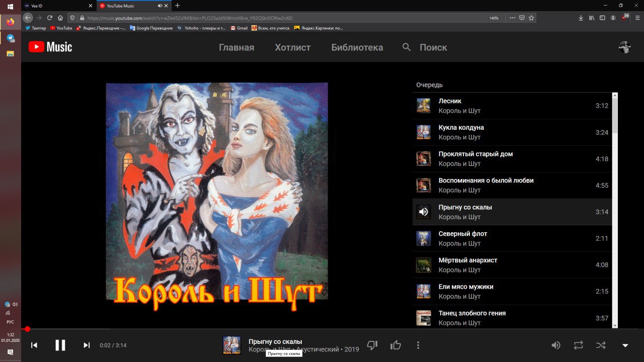The image size is (644, 362).
Task: Click the search magnifier icon
Action: coord(407,47)
